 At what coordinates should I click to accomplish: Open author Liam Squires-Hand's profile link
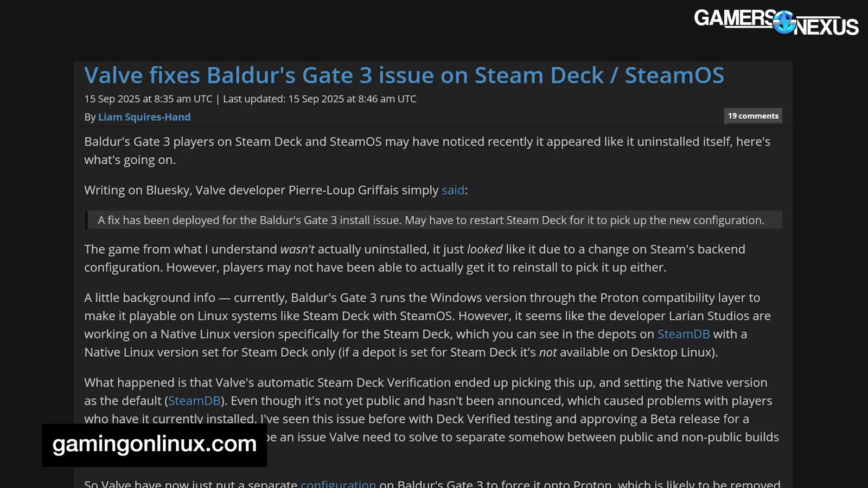[x=144, y=117]
